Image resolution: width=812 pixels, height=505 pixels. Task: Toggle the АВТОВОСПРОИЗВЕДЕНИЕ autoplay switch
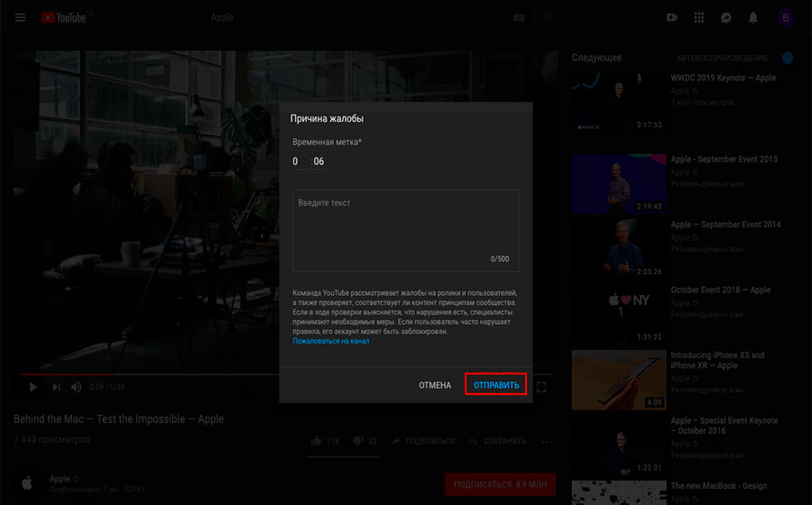[787, 58]
